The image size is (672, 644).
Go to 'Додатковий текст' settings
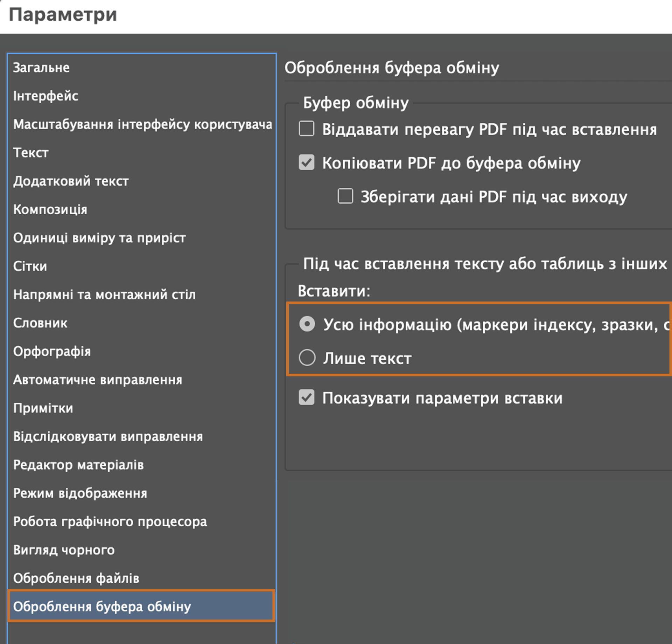[x=71, y=181]
